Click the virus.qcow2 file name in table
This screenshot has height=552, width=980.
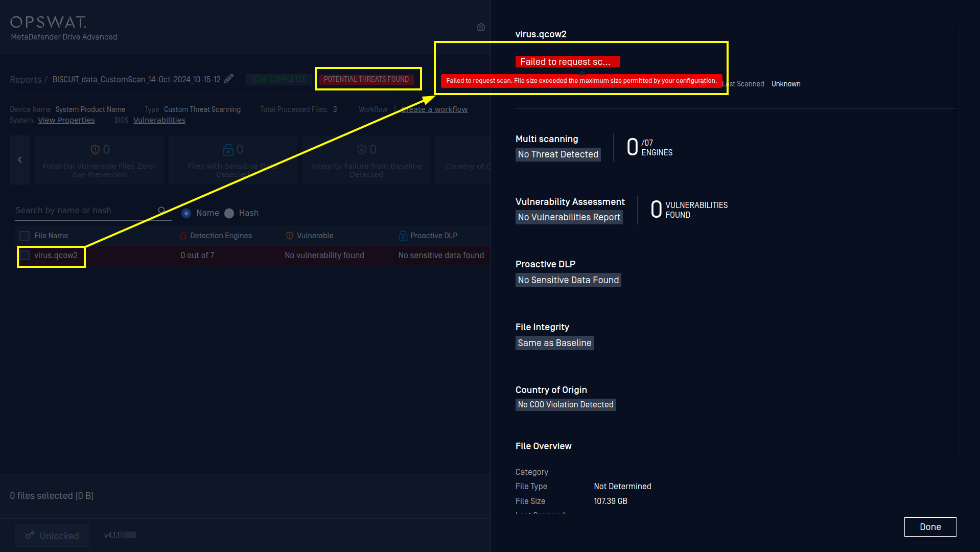56,255
